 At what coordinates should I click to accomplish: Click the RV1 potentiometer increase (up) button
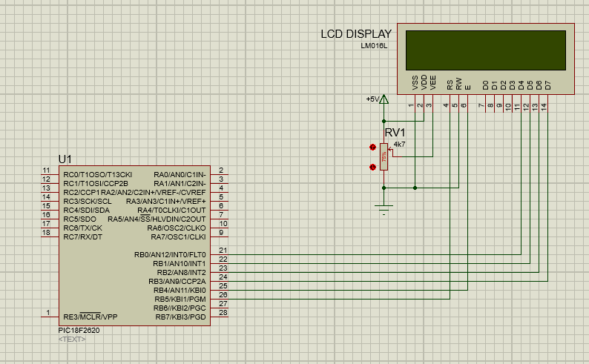point(372,147)
